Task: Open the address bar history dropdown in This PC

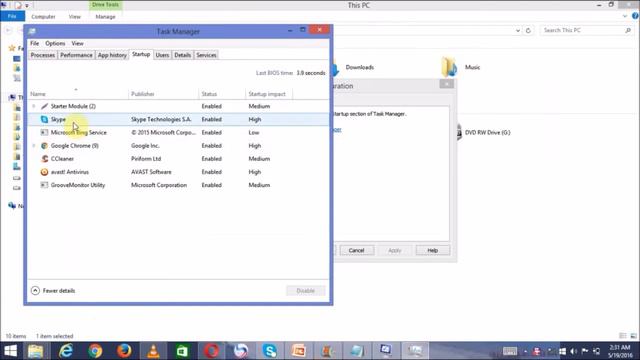Action: coord(518,31)
